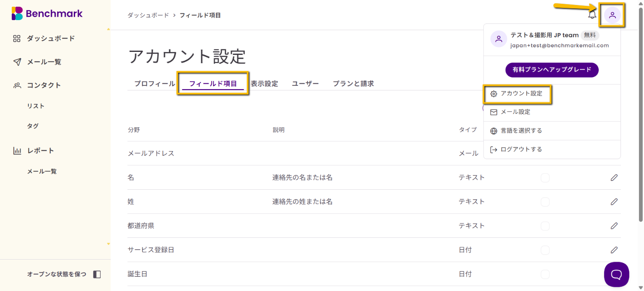The height and width of the screenshot is (291, 644).
Task: Switch to the ユーザー tab
Action: [x=305, y=83]
